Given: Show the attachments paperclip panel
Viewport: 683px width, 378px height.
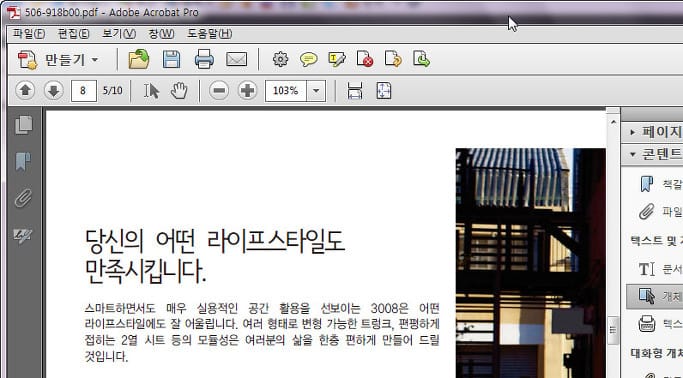Looking at the screenshot, I should coord(23,198).
